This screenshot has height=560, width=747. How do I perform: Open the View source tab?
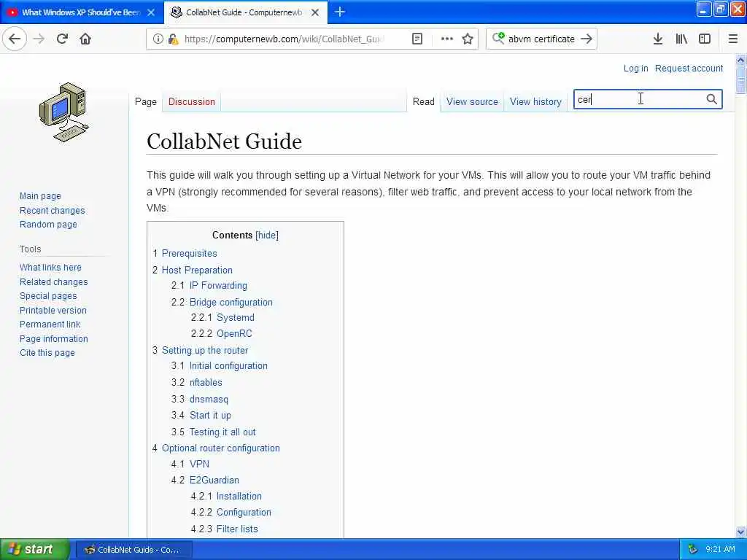tap(472, 101)
